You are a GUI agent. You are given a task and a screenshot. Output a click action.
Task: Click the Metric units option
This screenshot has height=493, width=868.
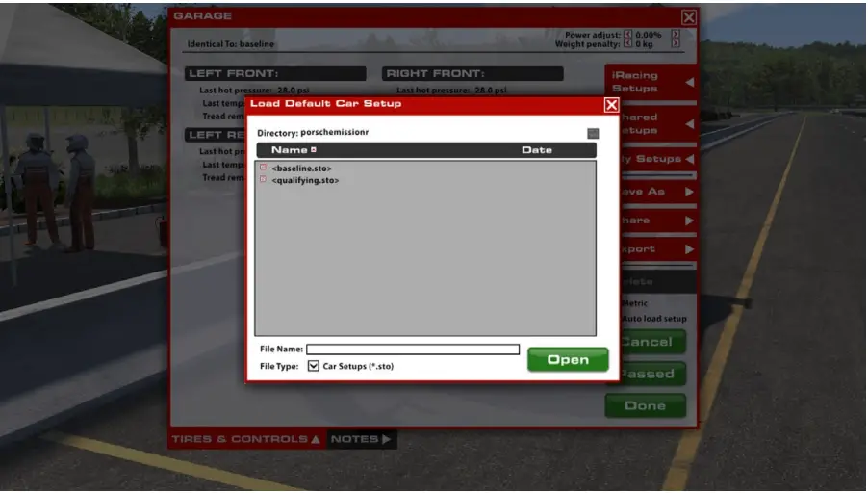coord(634,303)
